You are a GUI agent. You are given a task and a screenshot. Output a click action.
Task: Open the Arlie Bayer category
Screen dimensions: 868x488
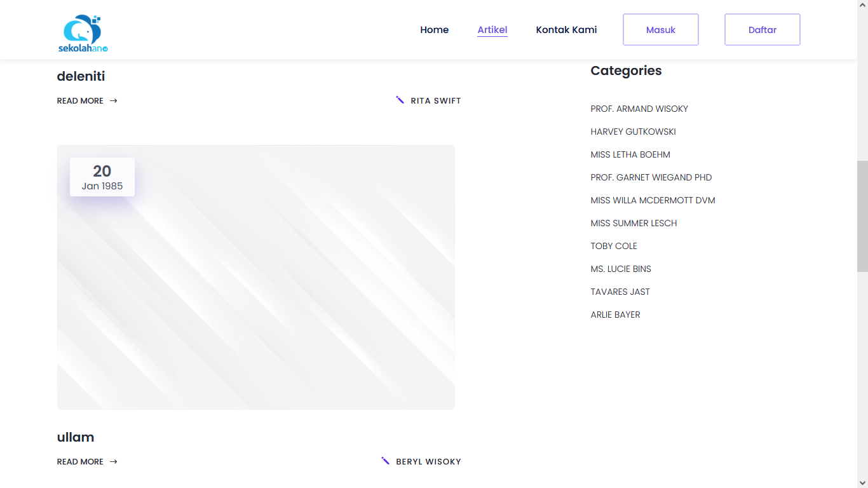(615, 315)
